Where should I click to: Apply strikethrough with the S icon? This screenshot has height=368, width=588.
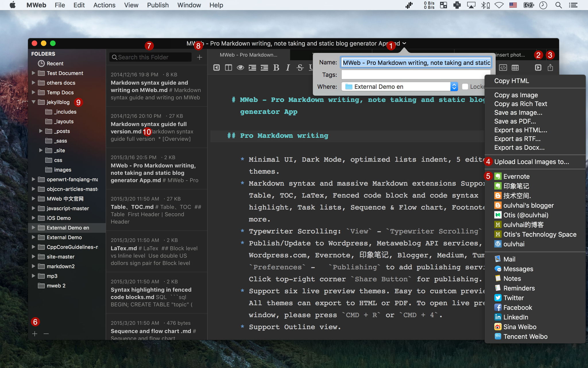(x=300, y=68)
